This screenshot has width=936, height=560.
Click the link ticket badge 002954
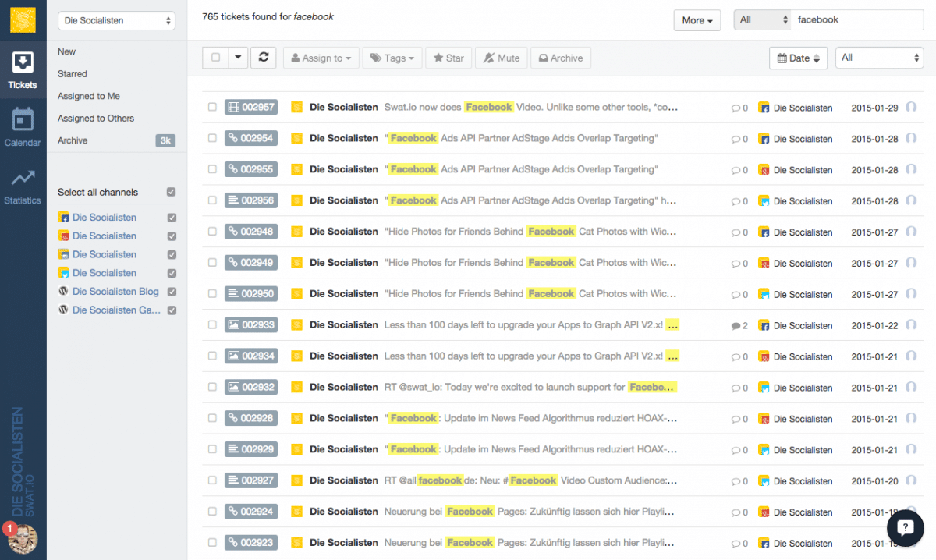click(250, 138)
